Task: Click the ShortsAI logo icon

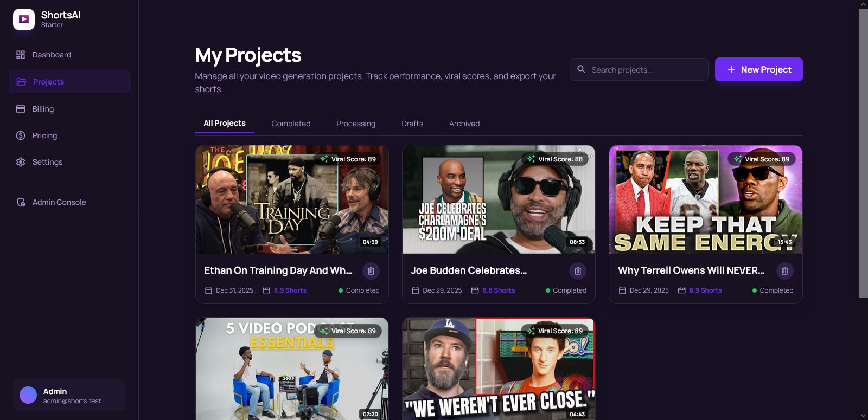Action: click(x=24, y=20)
